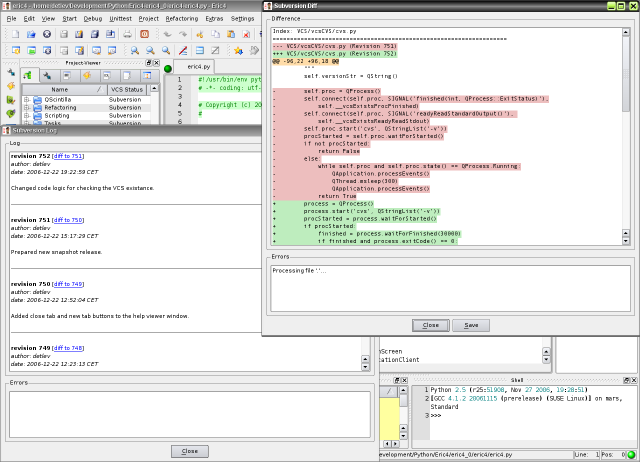Click the first magnifier Search icon
This screenshot has width=640, height=462.
[x=134, y=51]
